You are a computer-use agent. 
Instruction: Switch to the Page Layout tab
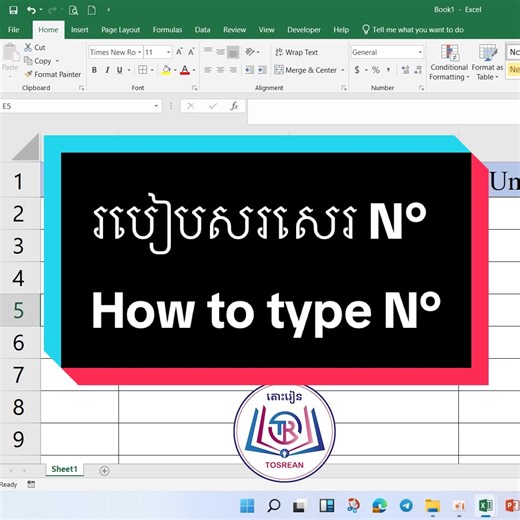click(x=121, y=30)
